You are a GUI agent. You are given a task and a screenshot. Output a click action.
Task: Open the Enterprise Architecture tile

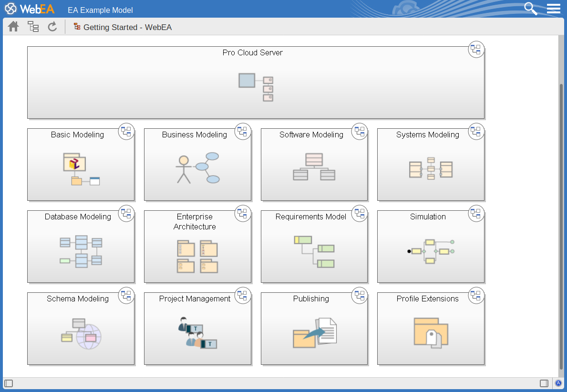[197, 247]
